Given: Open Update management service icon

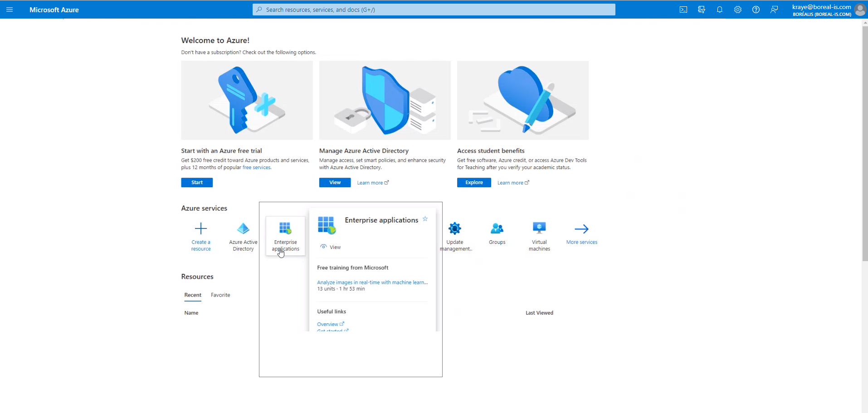Looking at the screenshot, I should (x=455, y=228).
